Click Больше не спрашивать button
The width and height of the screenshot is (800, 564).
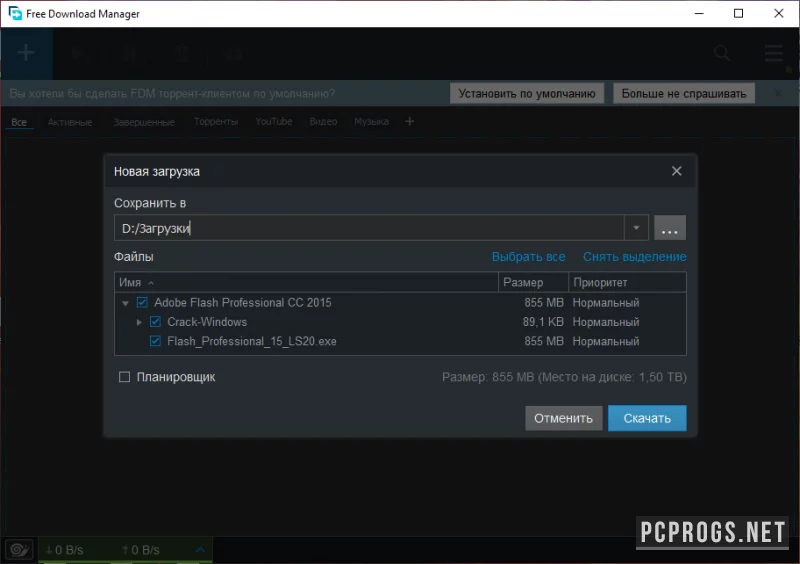[x=684, y=93]
